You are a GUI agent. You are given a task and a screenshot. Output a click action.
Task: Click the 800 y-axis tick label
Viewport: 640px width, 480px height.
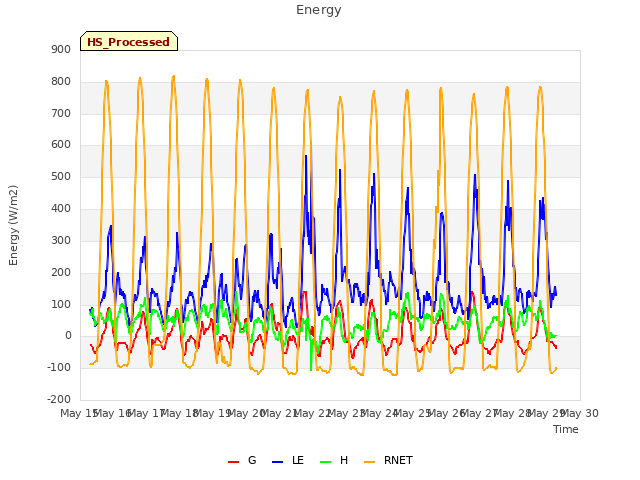tap(61, 81)
